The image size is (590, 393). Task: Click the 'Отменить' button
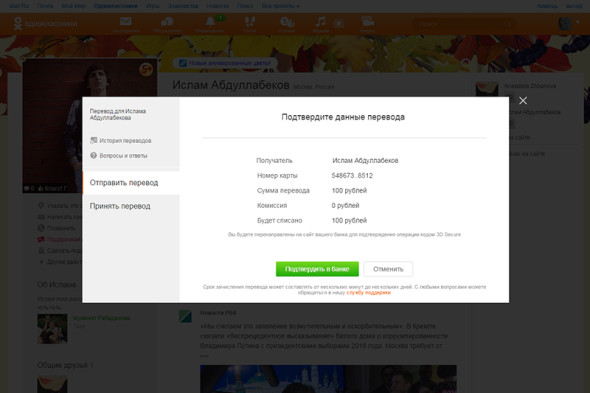pos(388,269)
